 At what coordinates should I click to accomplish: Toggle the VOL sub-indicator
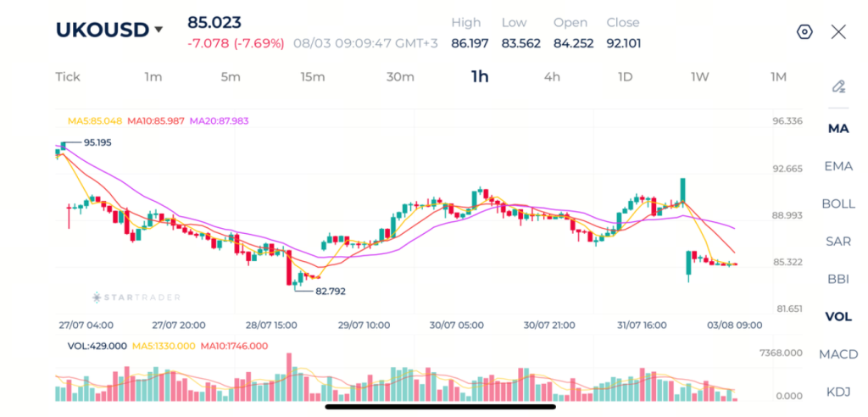[x=838, y=317]
